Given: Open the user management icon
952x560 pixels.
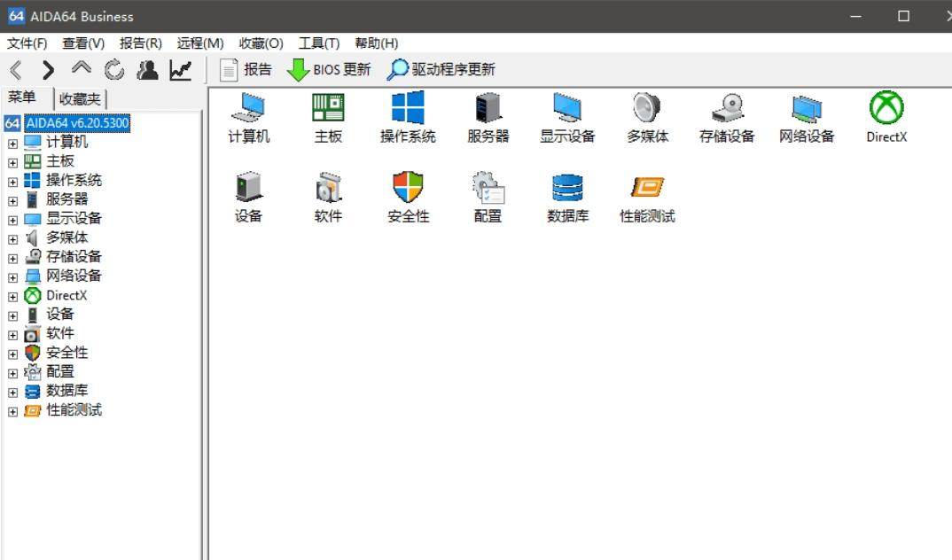Looking at the screenshot, I should [147, 70].
